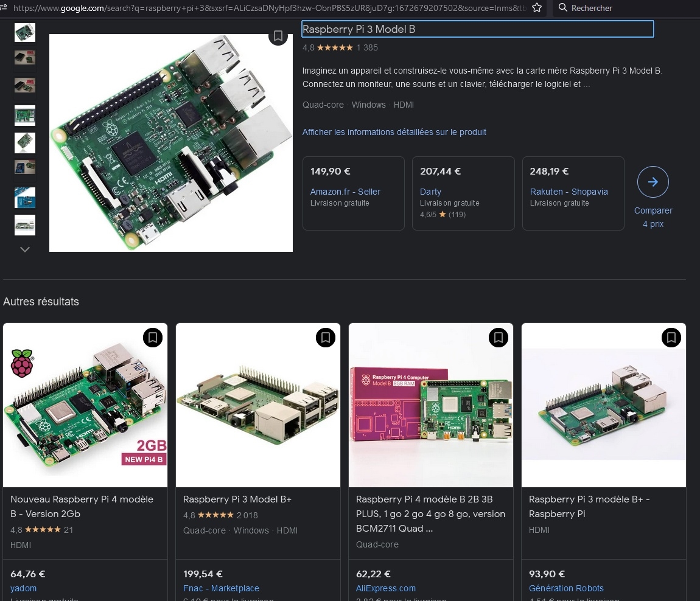Bookmark the Raspberry Pi 3 Model B+ card
700x601 pixels.
point(326,337)
